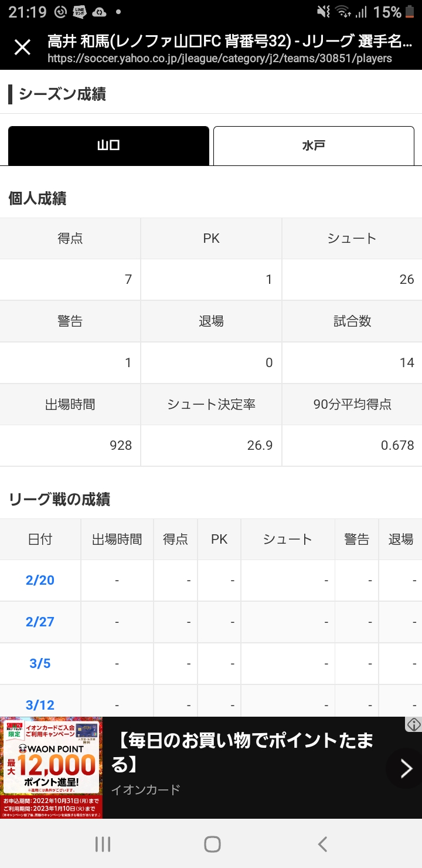Tap the Android home button icon
Screen dimensions: 422x868
click(x=212, y=844)
